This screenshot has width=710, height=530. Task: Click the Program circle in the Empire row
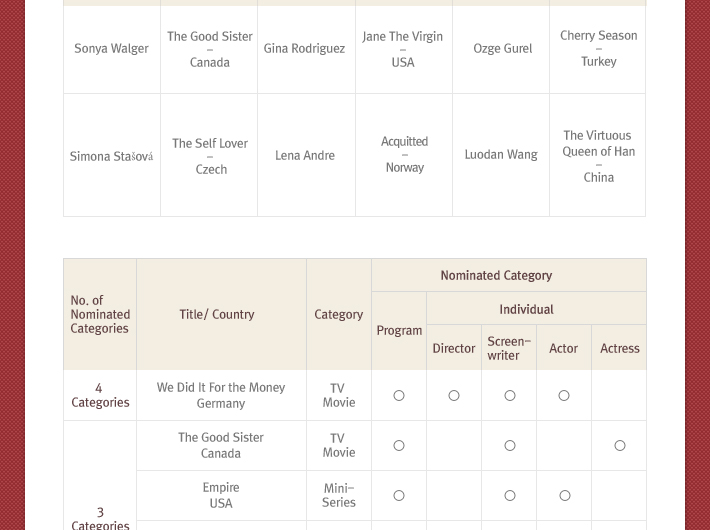click(x=399, y=496)
